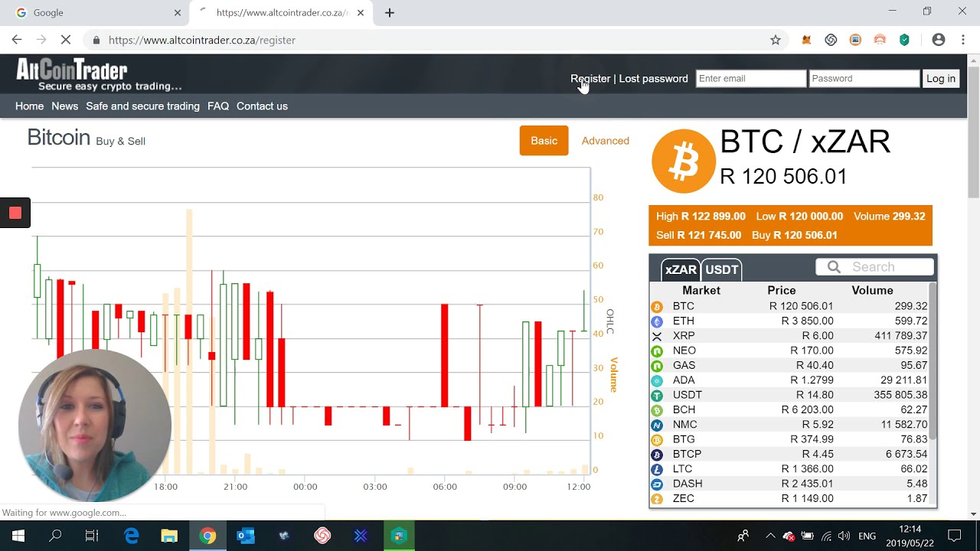Click the Sell R 121 745.00 value
This screenshot has height=551, width=980.
[698, 236]
